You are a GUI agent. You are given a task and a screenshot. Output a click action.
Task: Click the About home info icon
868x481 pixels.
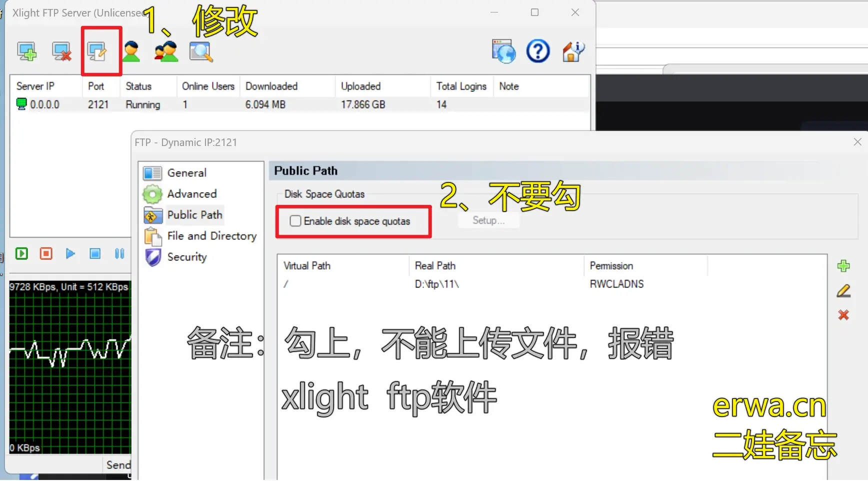tap(573, 51)
